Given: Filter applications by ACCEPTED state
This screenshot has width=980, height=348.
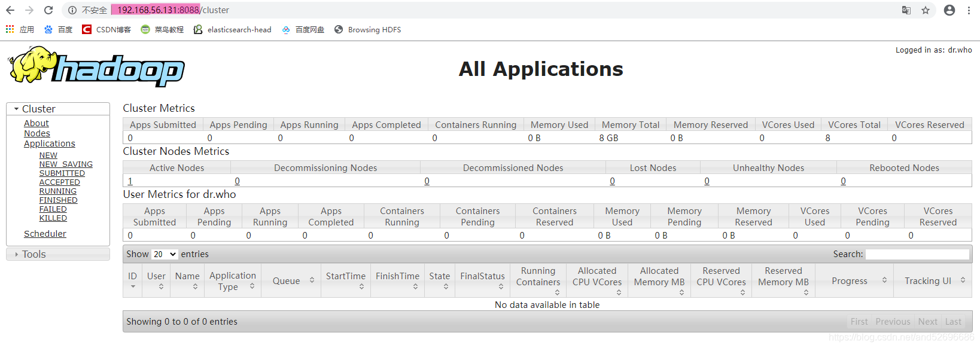Looking at the screenshot, I should coord(60,182).
